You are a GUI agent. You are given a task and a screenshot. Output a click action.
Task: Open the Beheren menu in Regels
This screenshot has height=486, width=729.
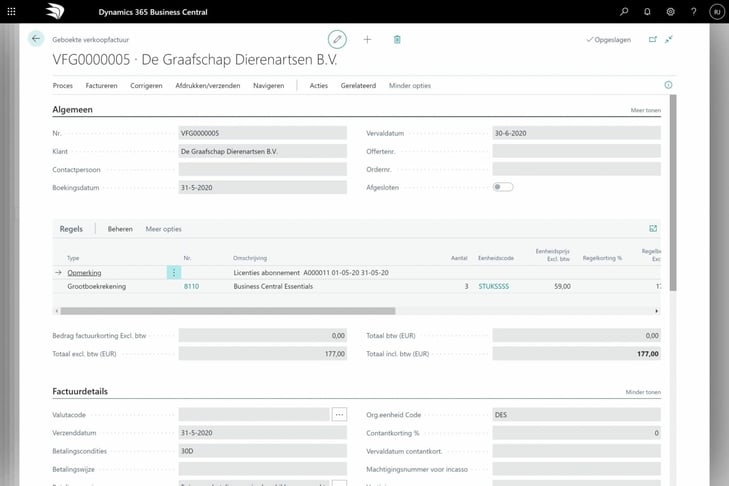click(x=120, y=229)
